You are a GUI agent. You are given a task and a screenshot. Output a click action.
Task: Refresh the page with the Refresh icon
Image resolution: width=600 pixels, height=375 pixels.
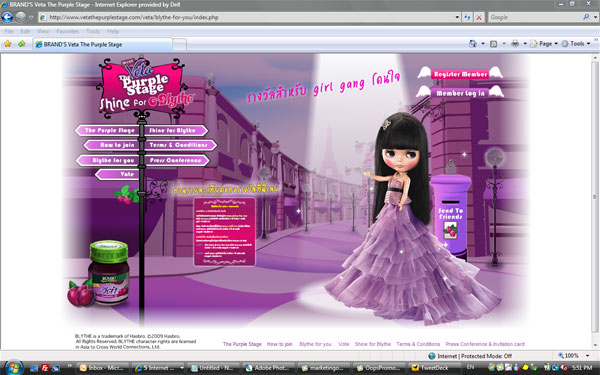[467, 17]
